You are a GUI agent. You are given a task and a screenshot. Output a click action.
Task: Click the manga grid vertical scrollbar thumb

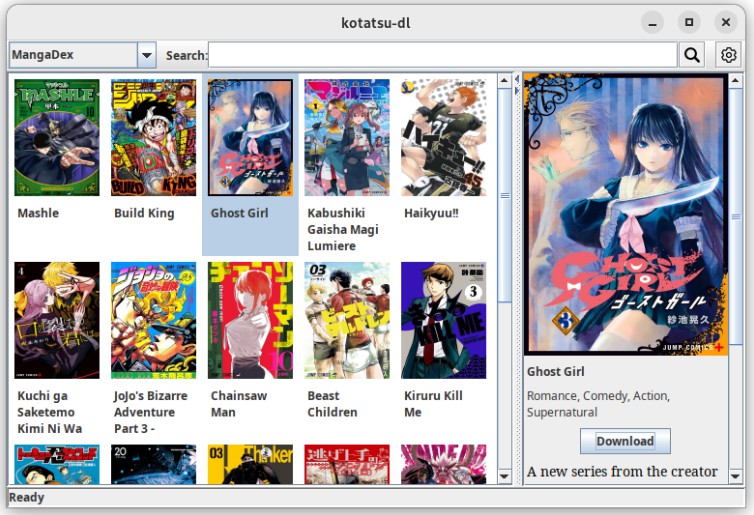point(504,195)
